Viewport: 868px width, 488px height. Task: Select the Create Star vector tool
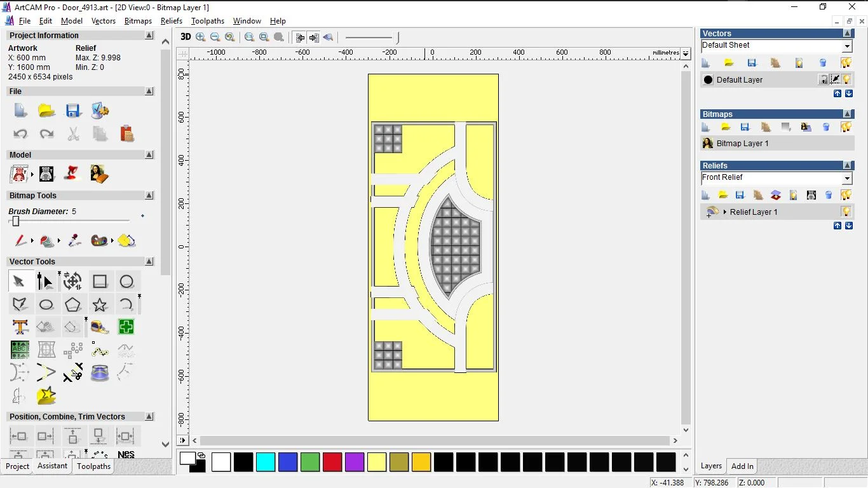100,305
